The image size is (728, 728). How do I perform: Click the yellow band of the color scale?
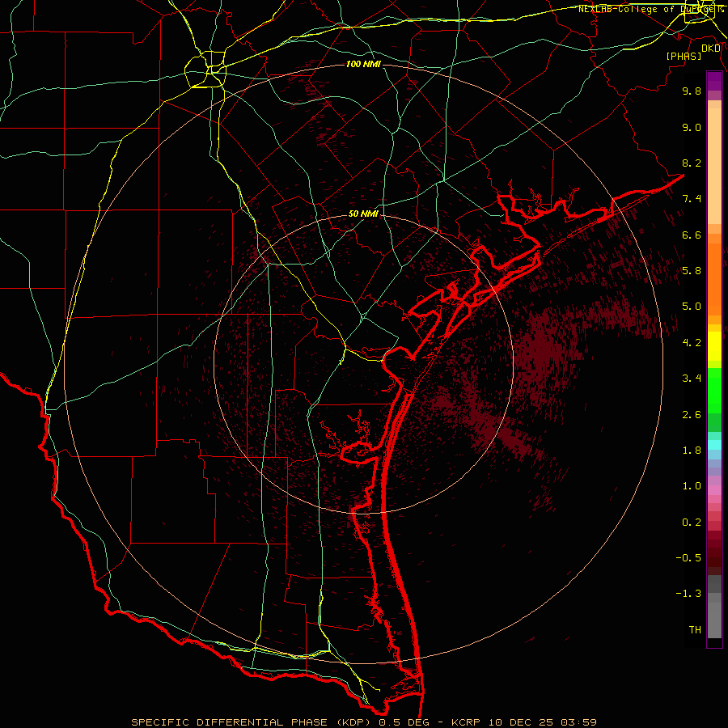[714, 346]
